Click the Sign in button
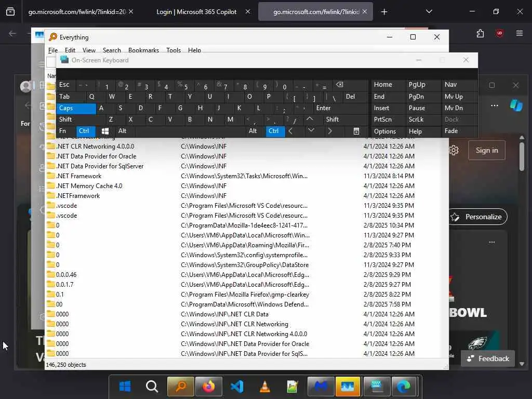The image size is (532, 399). 486,150
